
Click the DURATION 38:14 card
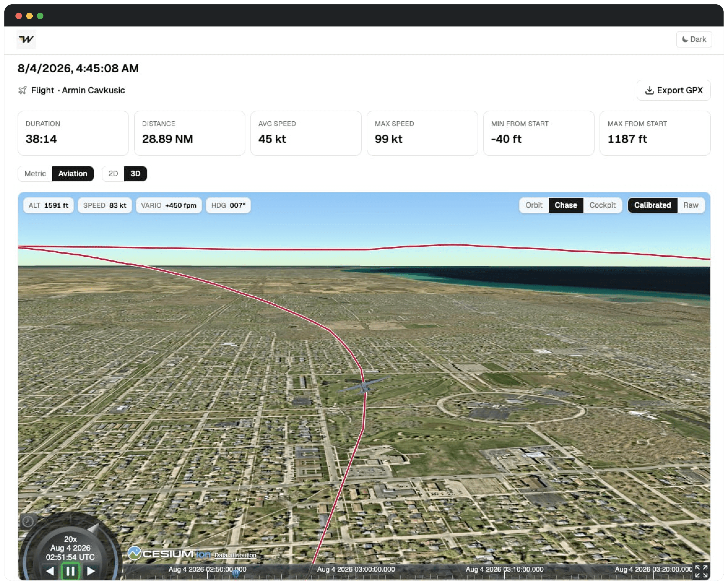coord(73,133)
